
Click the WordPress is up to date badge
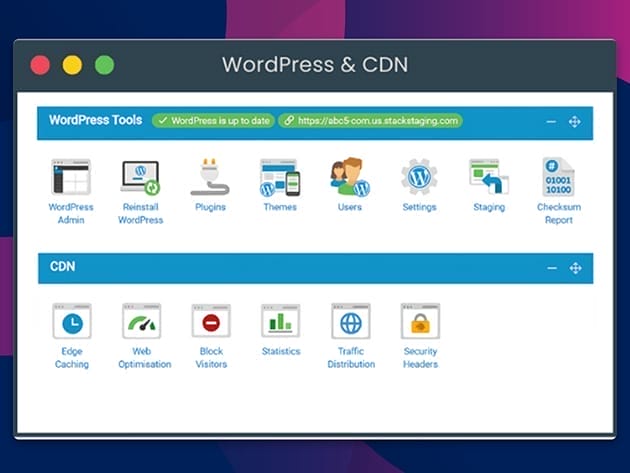point(213,121)
